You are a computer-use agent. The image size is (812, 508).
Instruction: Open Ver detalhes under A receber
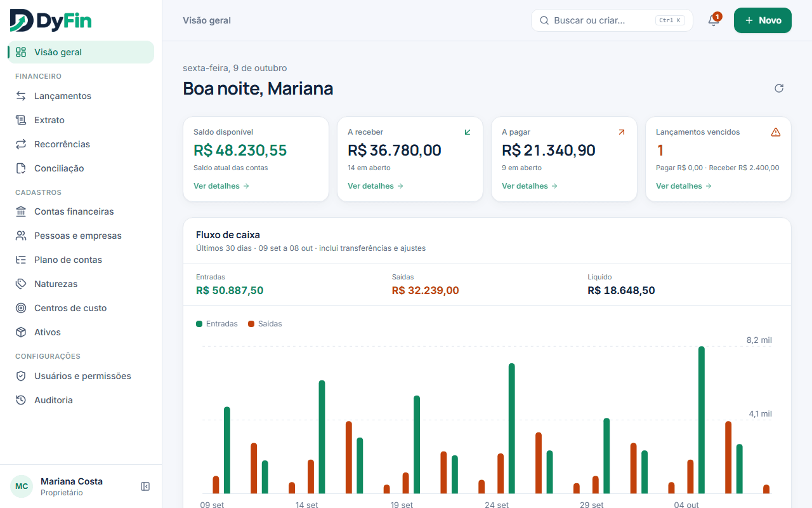pyautogui.click(x=376, y=186)
